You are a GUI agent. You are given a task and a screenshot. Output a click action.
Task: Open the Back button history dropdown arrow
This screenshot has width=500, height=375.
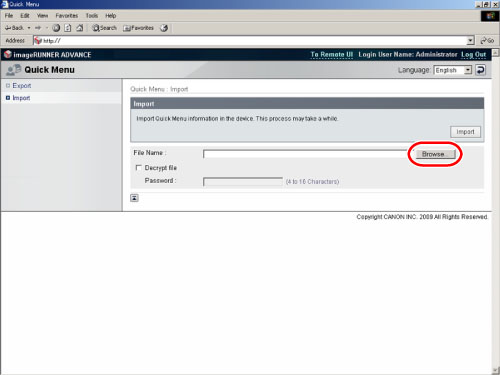coord(29,28)
